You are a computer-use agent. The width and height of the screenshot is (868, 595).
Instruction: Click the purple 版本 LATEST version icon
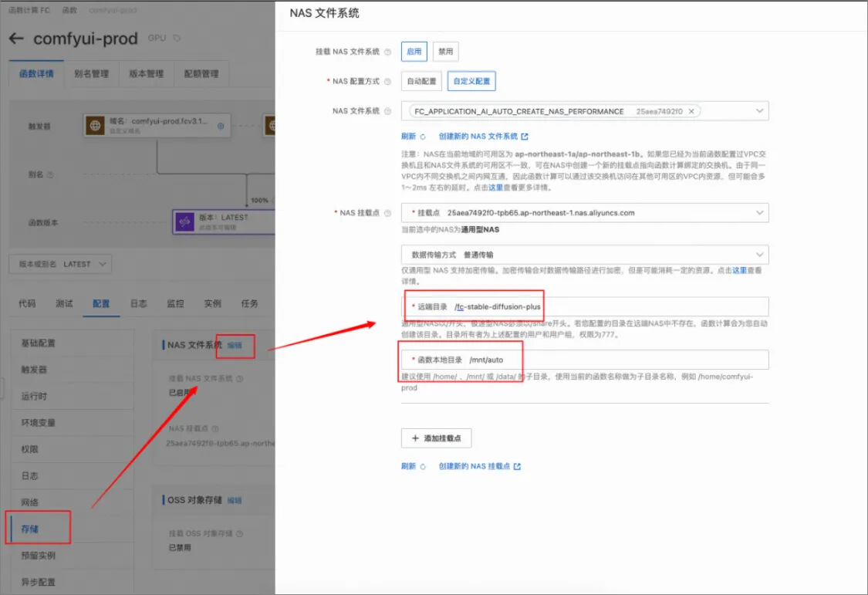[184, 222]
